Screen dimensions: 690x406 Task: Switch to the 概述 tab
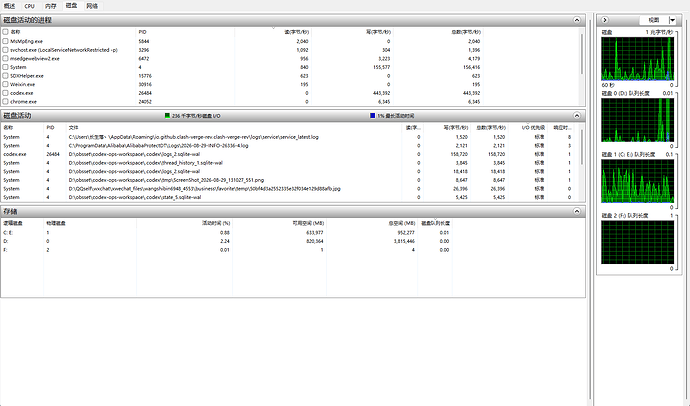[x=9, y=6]
